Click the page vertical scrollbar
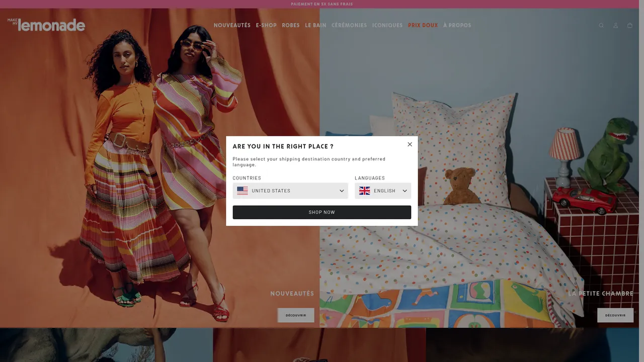 point(641,181)
